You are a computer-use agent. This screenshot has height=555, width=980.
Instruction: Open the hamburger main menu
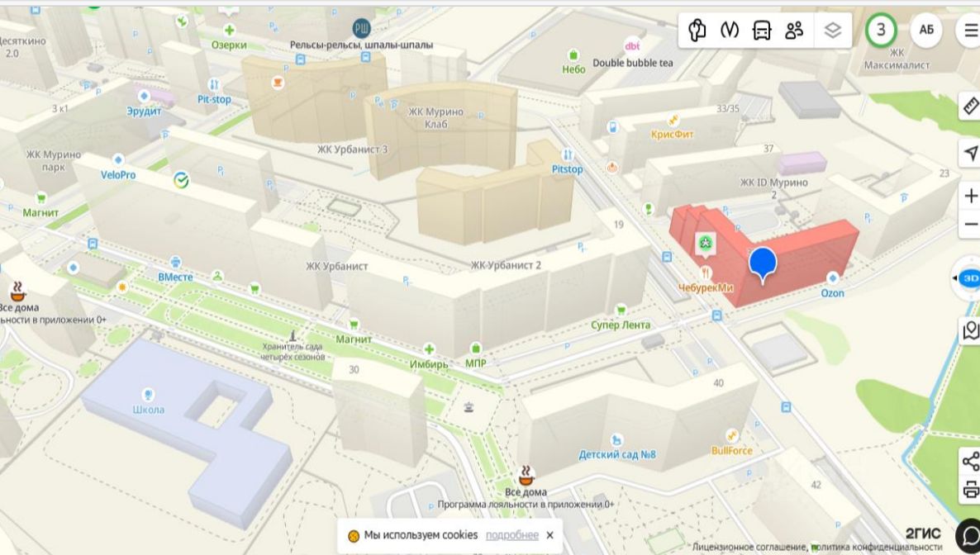tap(970, 30)
